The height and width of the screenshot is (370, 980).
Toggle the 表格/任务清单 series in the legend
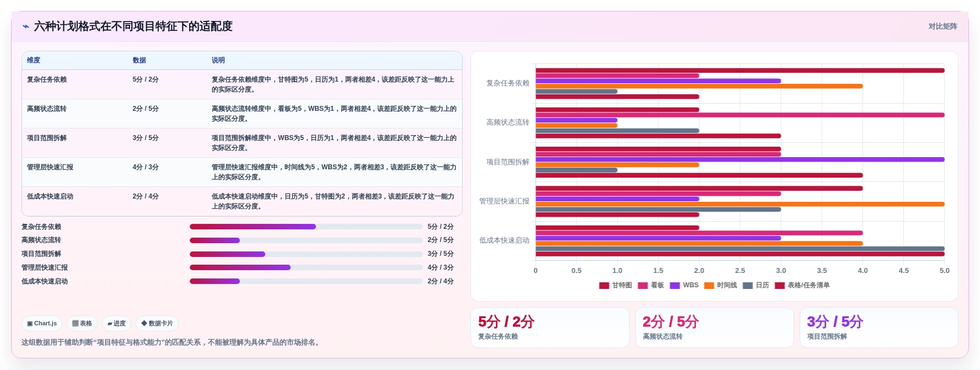click(x=802, y=286)
